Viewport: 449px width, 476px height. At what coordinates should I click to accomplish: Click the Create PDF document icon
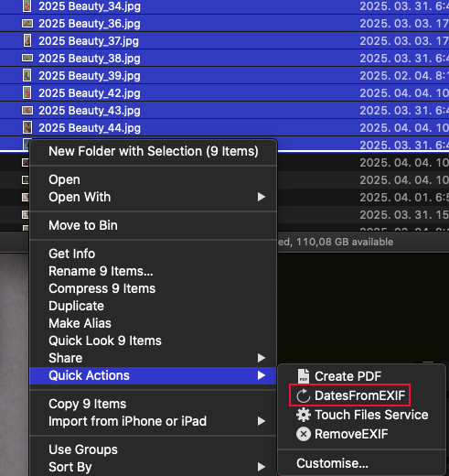click(304, 376)
